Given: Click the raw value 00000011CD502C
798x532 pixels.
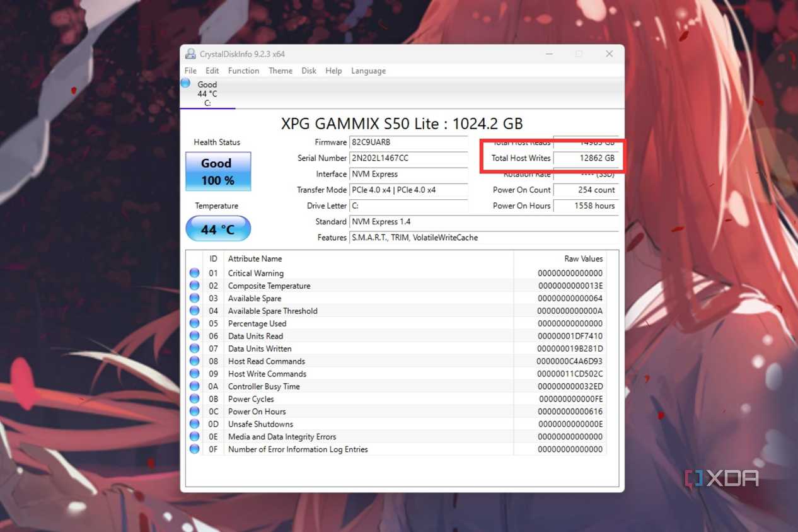Looking at the screenshot, I should pyautogui.click(x=570, y=374).
